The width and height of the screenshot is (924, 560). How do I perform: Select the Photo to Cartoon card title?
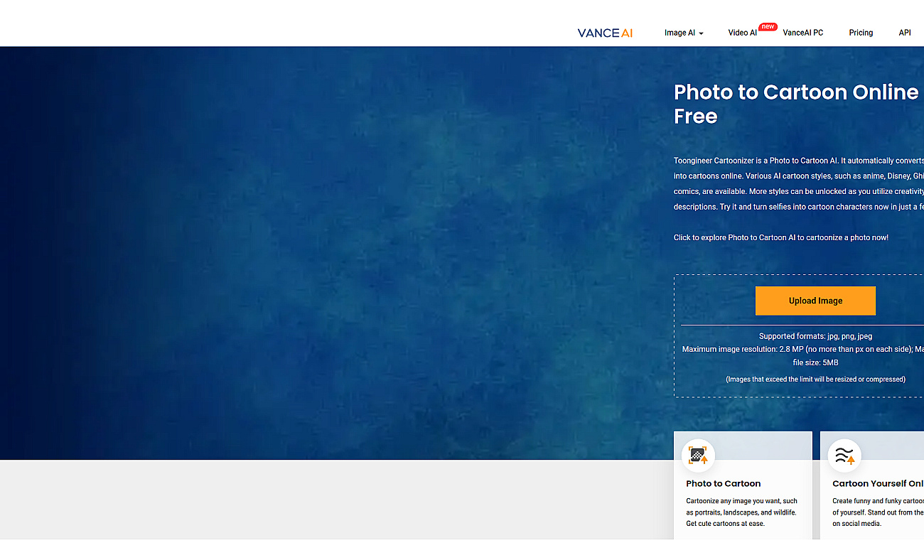[724, 483]
